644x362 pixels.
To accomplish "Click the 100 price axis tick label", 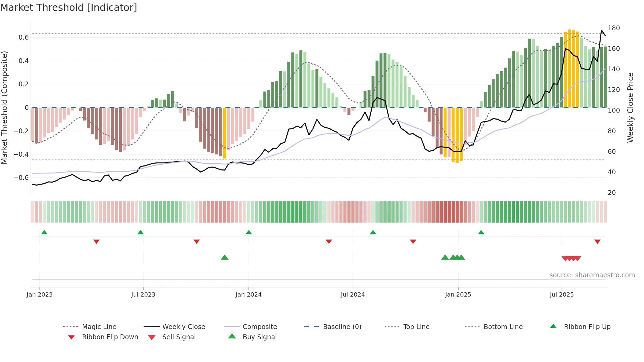I will (x=614, y=110).
